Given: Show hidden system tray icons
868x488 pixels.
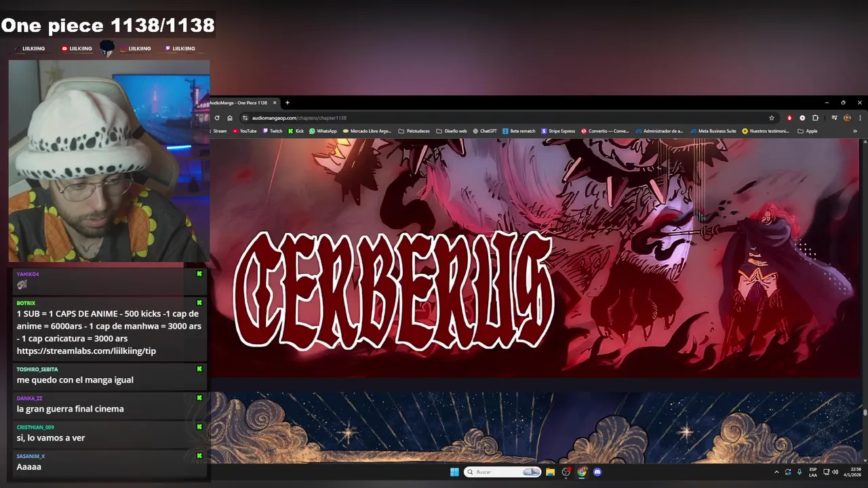Looking at the screenshot, I should (x=776, y=472).
